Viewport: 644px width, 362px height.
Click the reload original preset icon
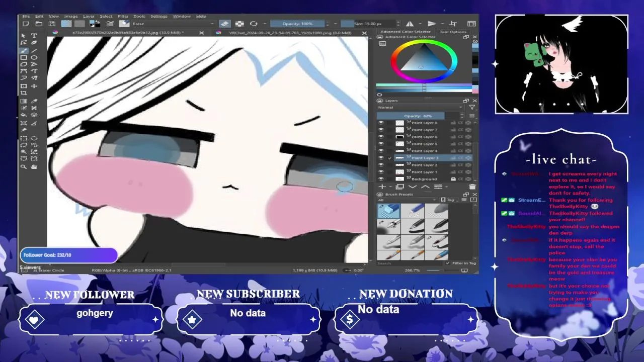click(254, 24)
